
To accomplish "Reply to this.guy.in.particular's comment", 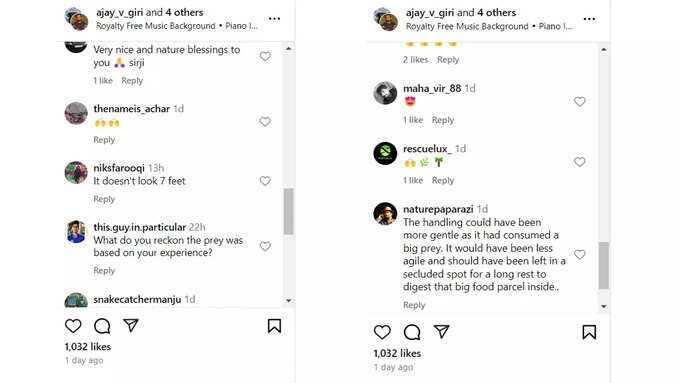I will click(x=104, y=271).
